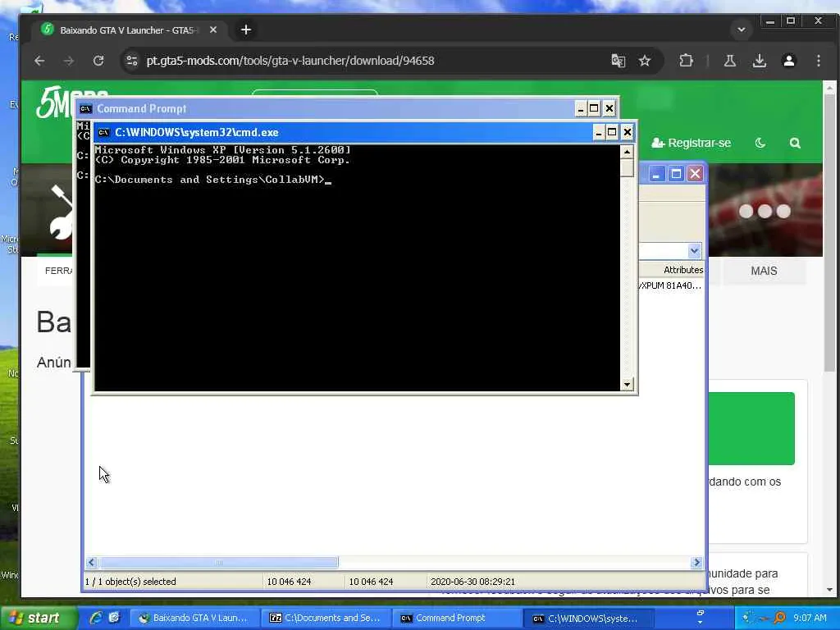
Task: Open the Chrome labs flask icon
Action: (x=729, y=61)
